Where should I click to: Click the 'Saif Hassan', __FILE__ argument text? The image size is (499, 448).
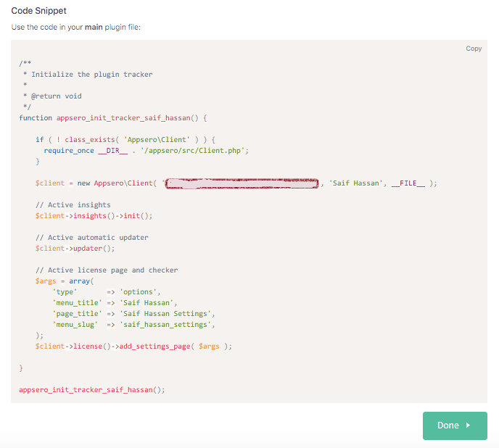coord(377,183)
